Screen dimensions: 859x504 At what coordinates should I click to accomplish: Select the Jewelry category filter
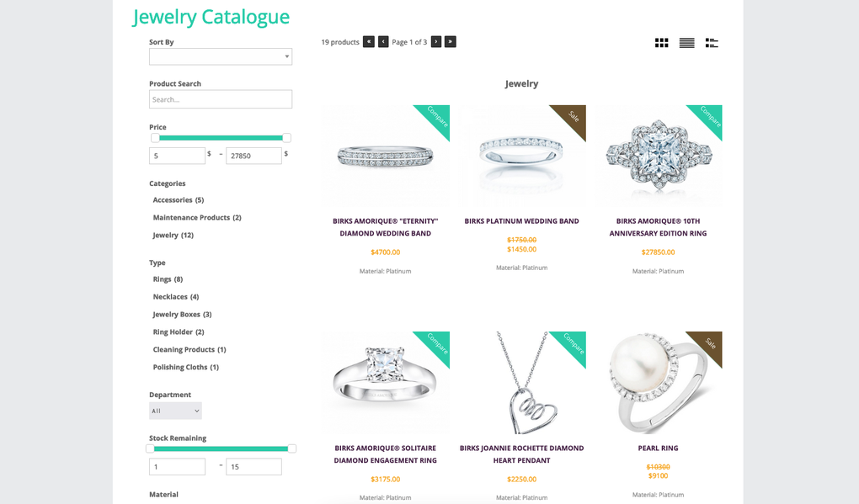pos(166,235)
